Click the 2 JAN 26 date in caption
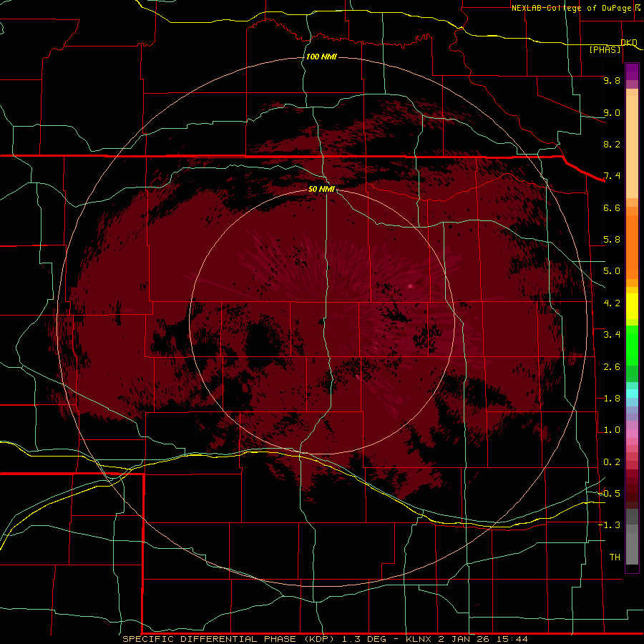This screenshot has height=644, width=644. [x=464, y=639]
